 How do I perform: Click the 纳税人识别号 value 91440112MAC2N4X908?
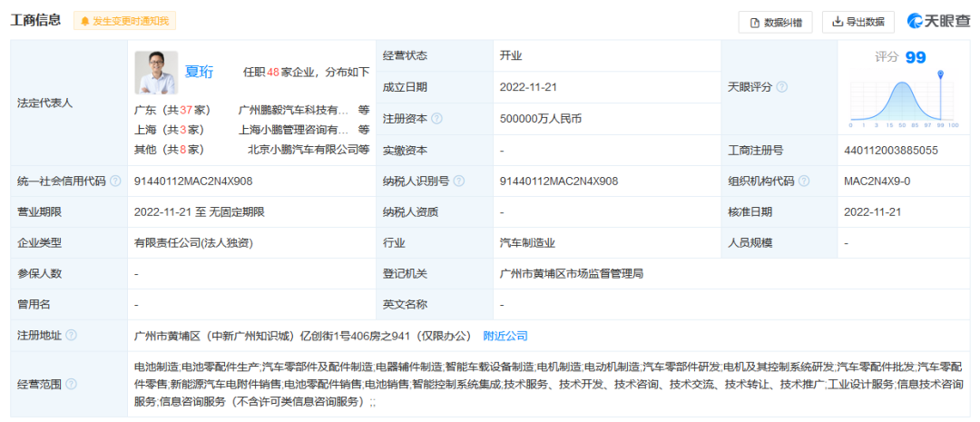coord(559,182)
